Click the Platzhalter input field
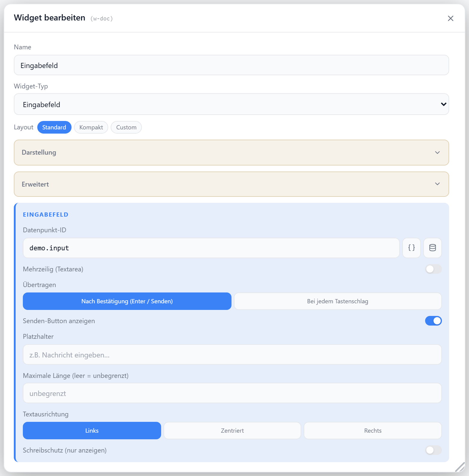This screenshot has width=469, height=476. [x=232, y=354]
